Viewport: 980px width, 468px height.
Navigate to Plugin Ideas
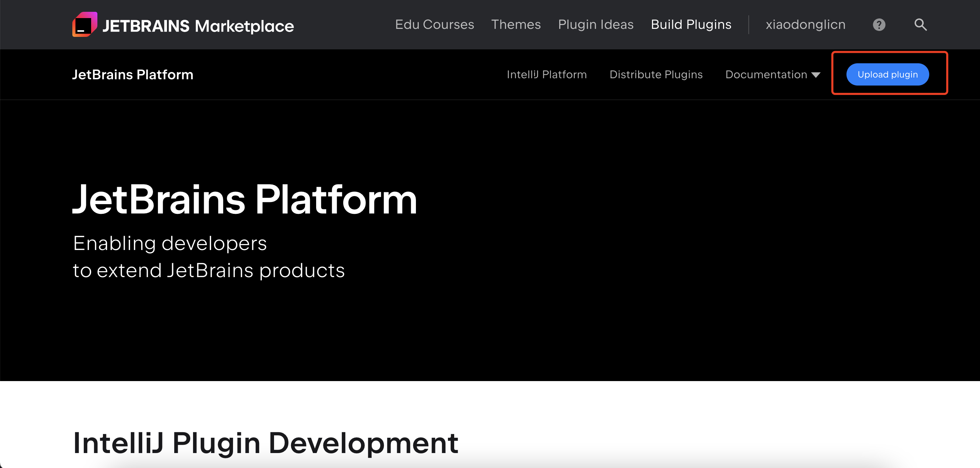tap(595, 25)
